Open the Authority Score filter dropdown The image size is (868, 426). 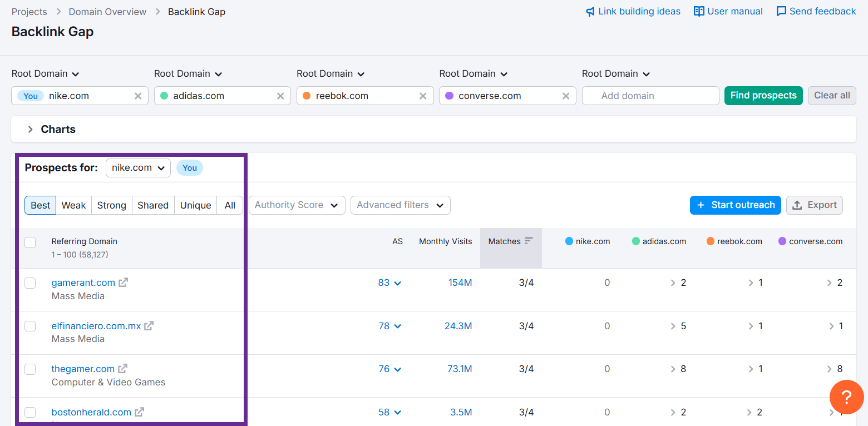(x=297, y=205)
